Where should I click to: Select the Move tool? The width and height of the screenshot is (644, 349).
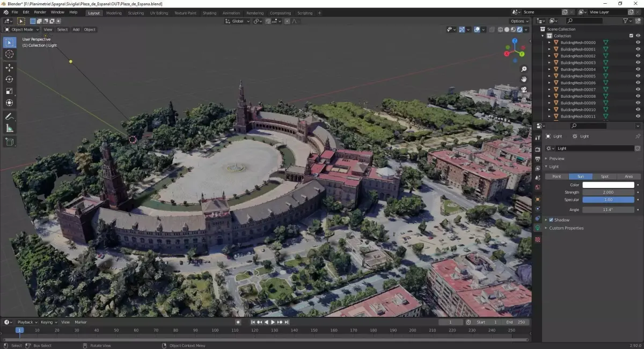[10, 68]
